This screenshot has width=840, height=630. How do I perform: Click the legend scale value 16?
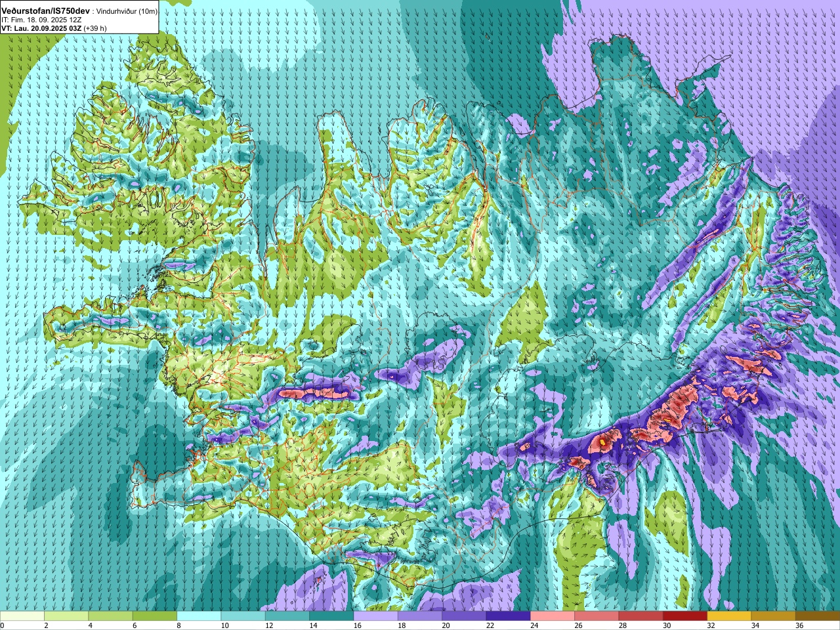coord(358,625)
